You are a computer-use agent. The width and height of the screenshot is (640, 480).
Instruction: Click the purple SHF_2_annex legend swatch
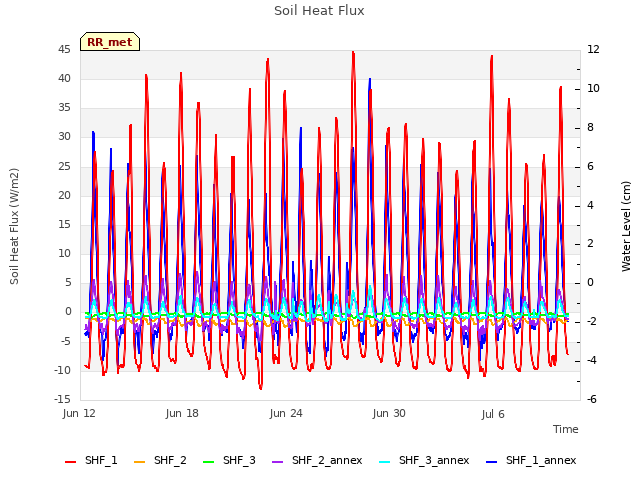[278, 462]
